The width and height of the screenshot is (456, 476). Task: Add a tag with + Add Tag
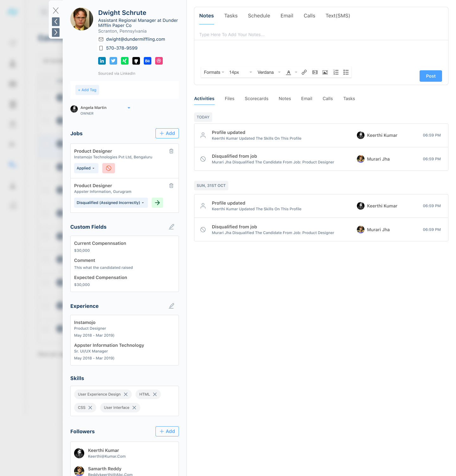pyautogui.click(x=87, y=90)
